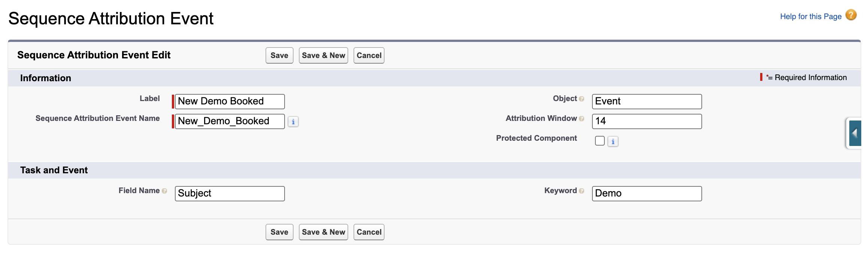Open the Attribution Window help tooltip
The width and height of the screenshot is (868, 253).
pos(582,118)
